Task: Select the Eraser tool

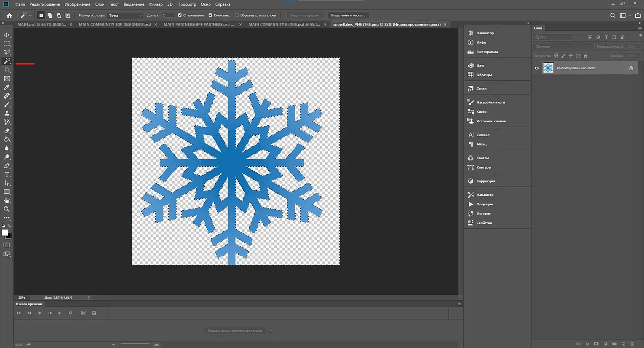Action: tap(7, 131)
